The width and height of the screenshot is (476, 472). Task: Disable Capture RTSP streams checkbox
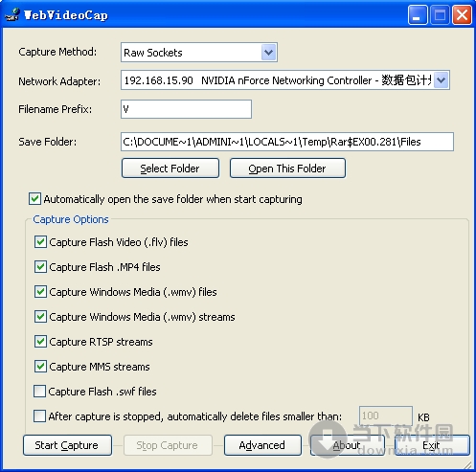pyautogui.click(x=40, y=342)
